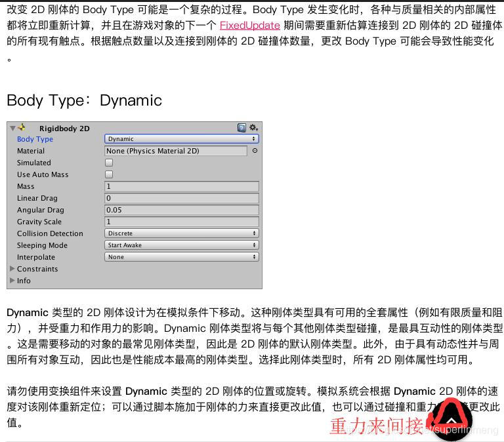Image resolution: width=504 pixels, height=442 pixels.
Task: Select the Angular Drag label
Action: tap(41, 210)
